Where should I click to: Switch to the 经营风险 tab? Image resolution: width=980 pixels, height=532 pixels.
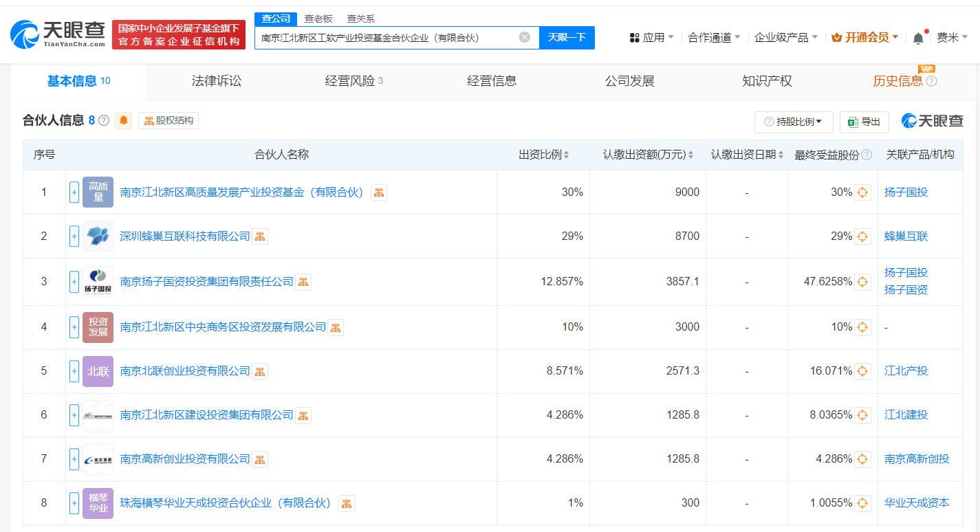[354, 81]
